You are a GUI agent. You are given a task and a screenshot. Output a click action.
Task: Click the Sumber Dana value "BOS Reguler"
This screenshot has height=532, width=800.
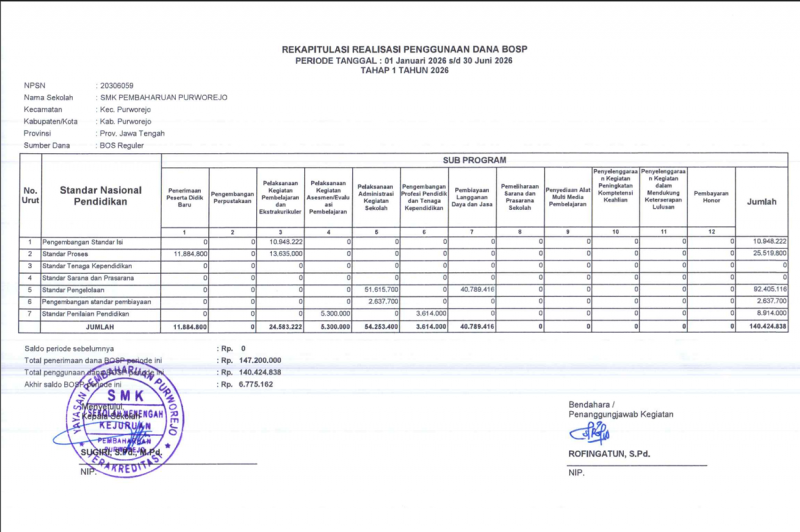point(122,145)
